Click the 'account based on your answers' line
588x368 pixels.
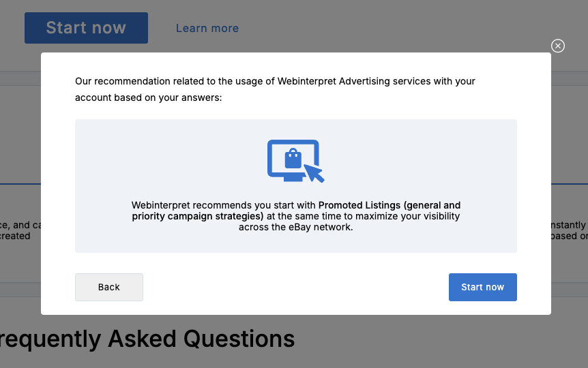[149, 98]
